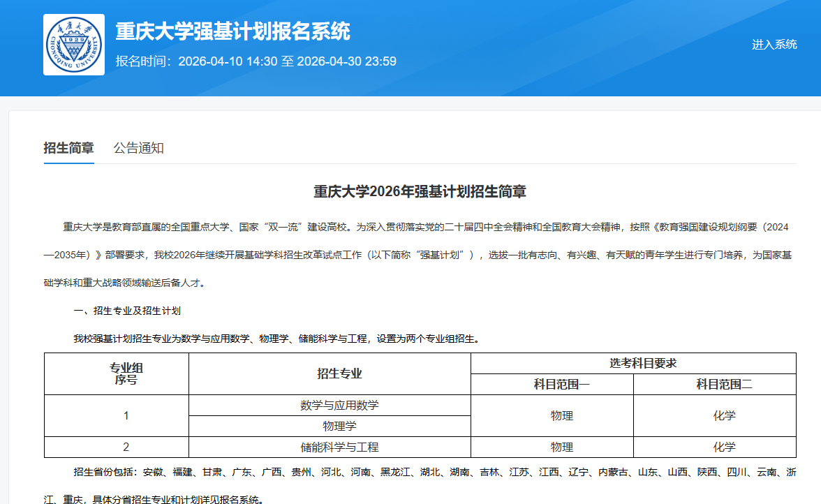Click 化学 in the group 1 row

[x=724, y=416]
